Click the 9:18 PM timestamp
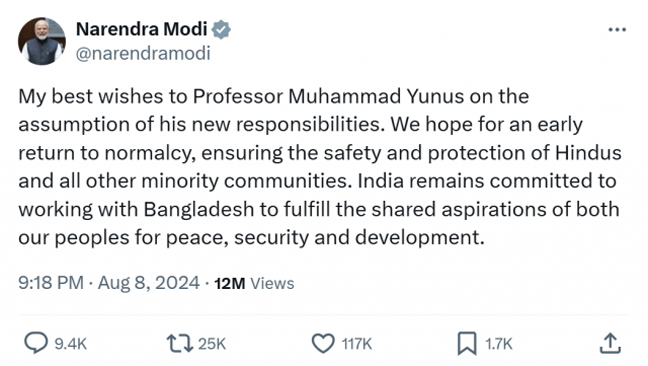 51,283
